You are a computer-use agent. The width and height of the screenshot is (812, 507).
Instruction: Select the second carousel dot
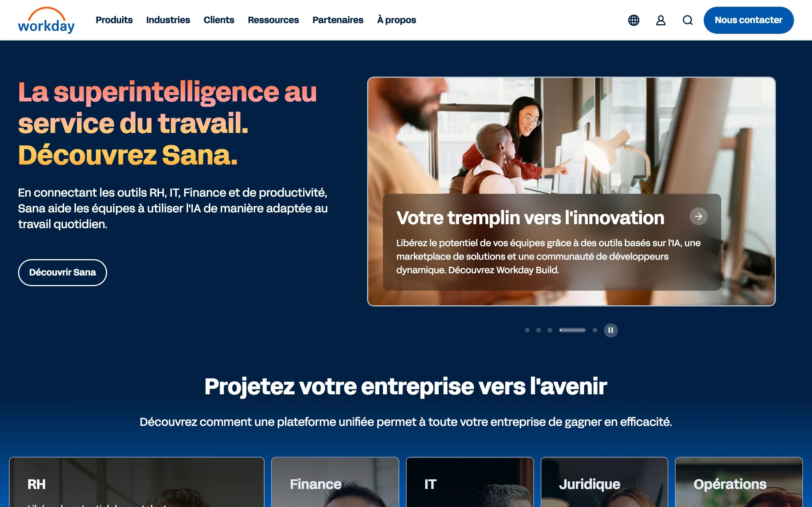pyautogui.click(x=539, y=330)
